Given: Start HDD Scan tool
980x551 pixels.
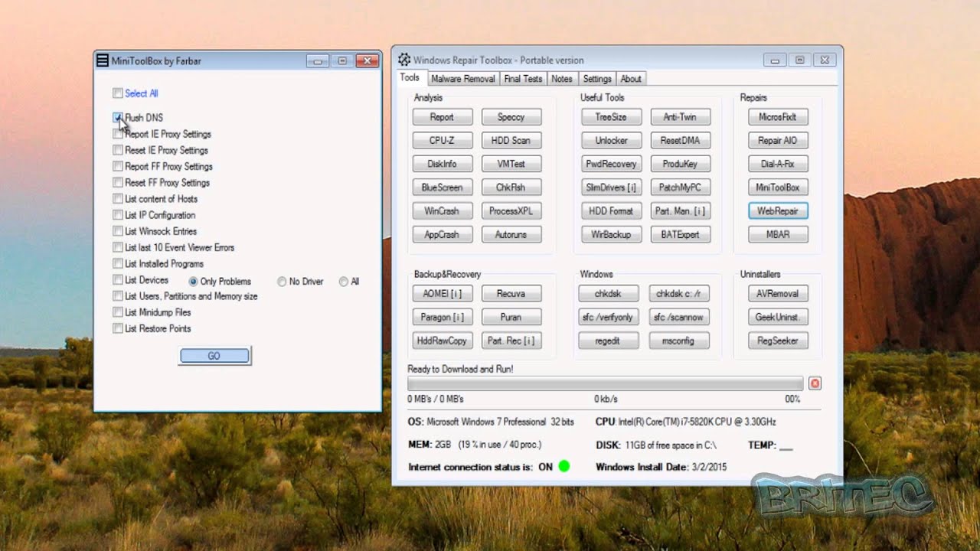Looking at the screenshot, I should (511, 141).
